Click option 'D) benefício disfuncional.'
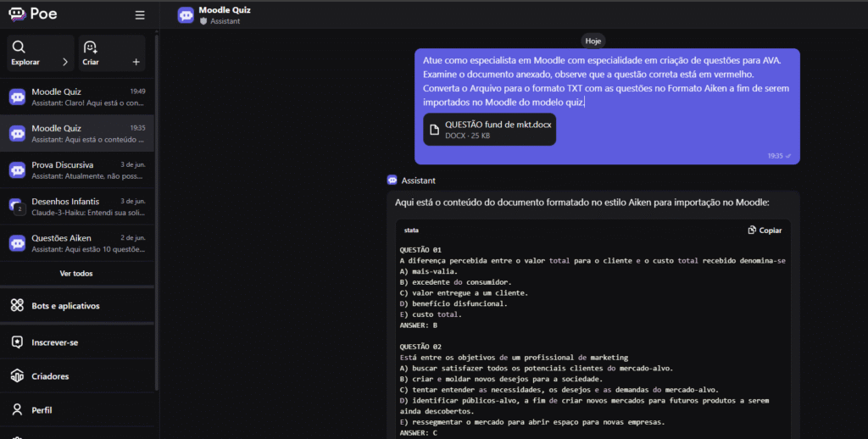 [453, 303]
